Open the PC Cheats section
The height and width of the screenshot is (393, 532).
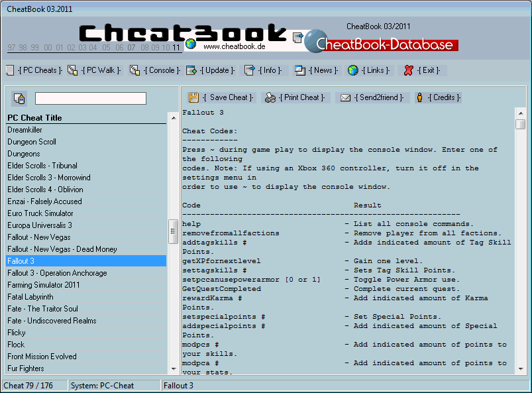click(40, 70)
